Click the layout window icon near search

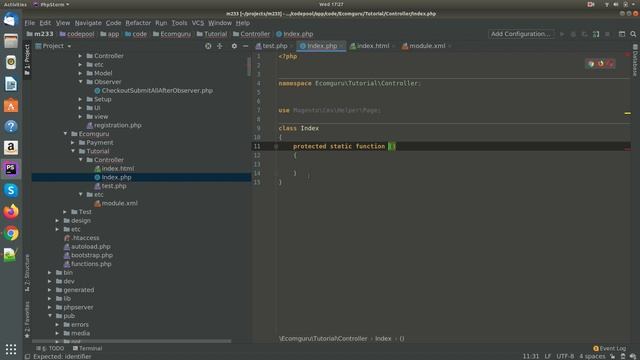pos(622,34)
